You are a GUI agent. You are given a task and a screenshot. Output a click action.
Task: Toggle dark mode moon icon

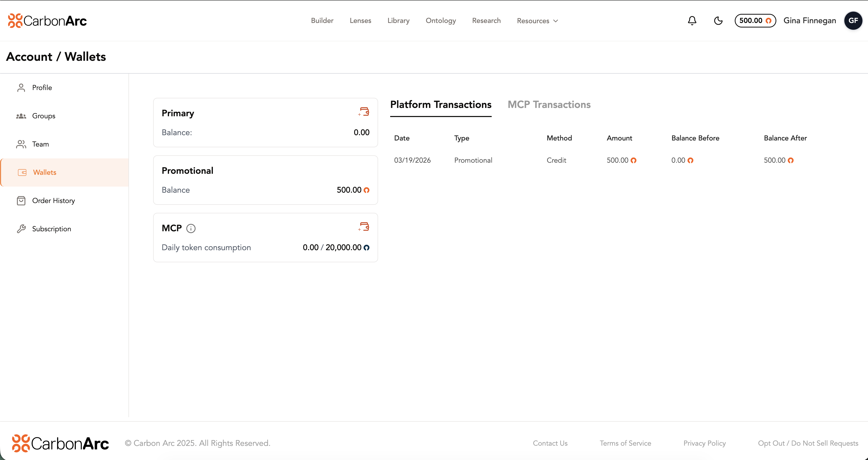coord(718,21)
